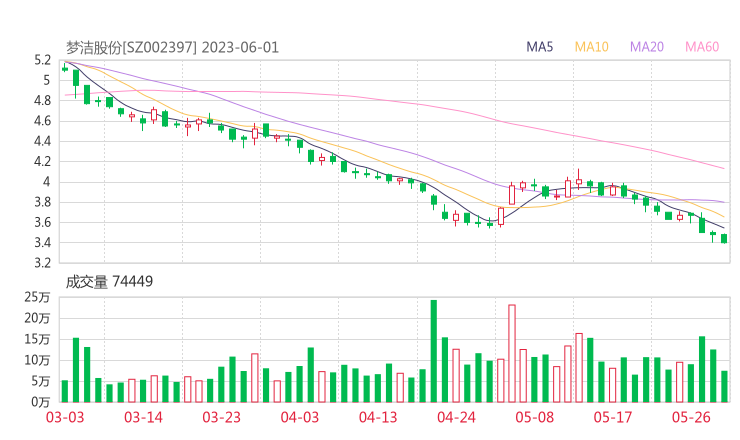740x440 pixels.
Task: Click the 10万 volume axis label
Action: pos(37,360)
